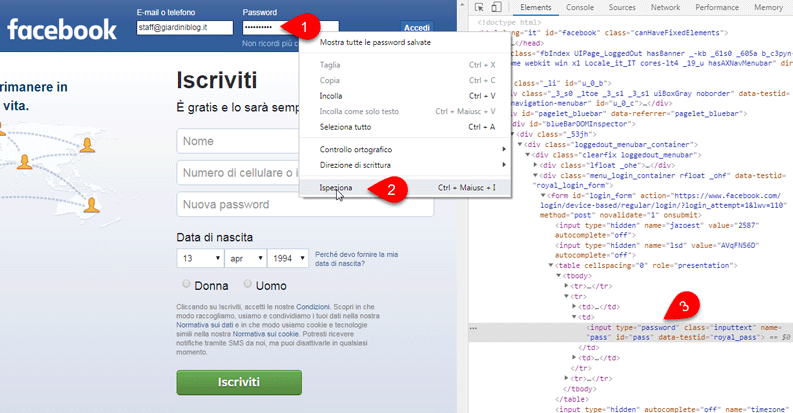This screenshot has width=793, height=413.
Task: Open the birth year dropdown showing 1994
Action: pos(288,258)
